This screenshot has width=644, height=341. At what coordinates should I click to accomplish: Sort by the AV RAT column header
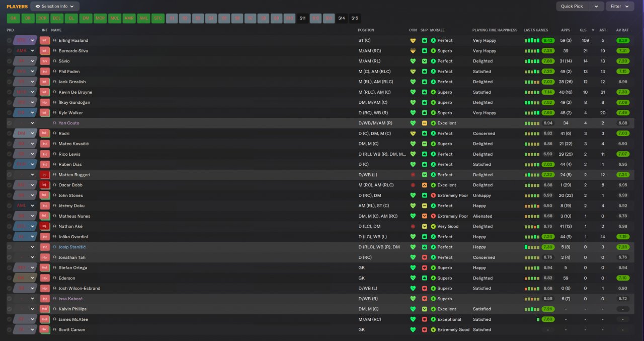point(622,30)
